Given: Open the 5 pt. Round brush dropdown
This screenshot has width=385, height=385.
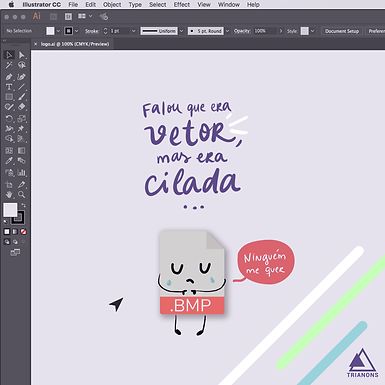Looking at the screenshot, I should point(228,31).
